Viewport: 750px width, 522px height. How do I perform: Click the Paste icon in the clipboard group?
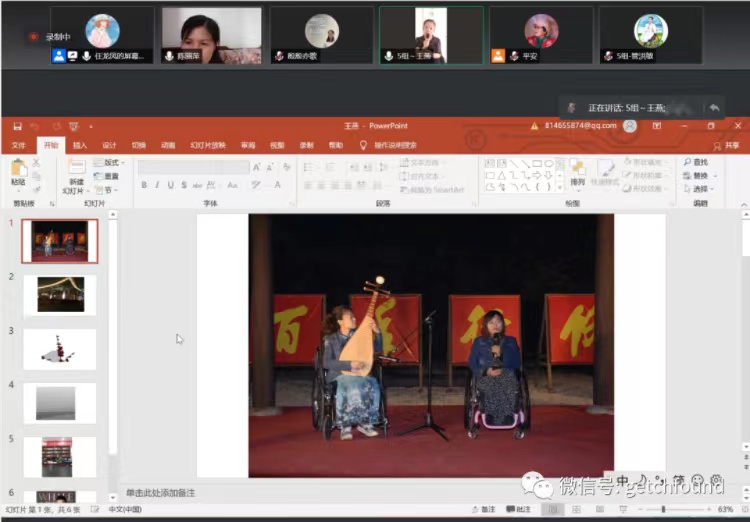click(x=18, y=169)
